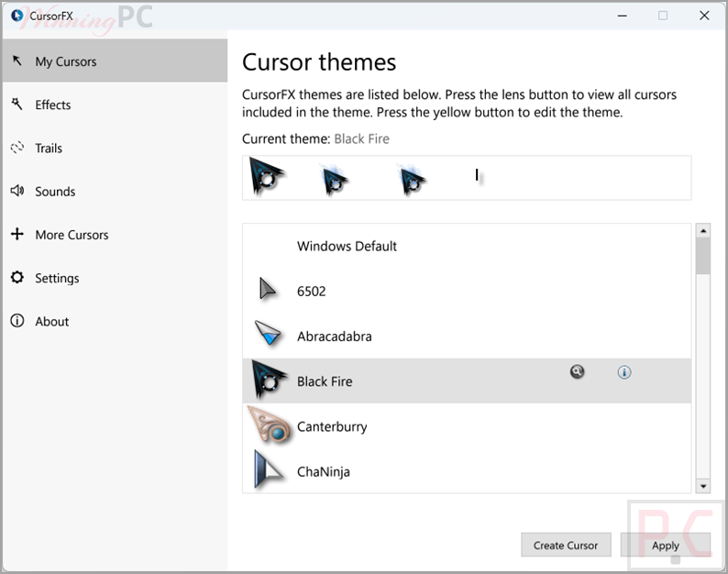Click the speaker icon beside Sounds
The height and width of the screenshot is (574, 728).
click(x=17, y=191)
